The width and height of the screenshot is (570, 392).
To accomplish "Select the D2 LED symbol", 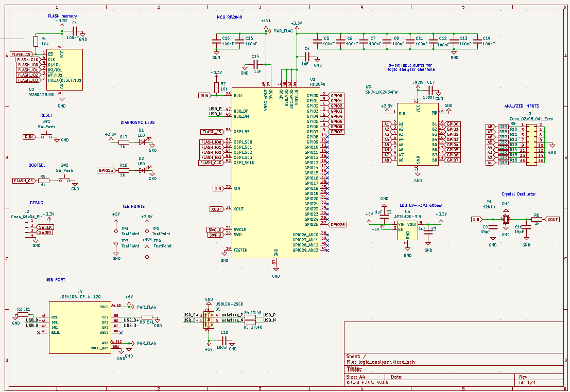I will click(143, 170).
